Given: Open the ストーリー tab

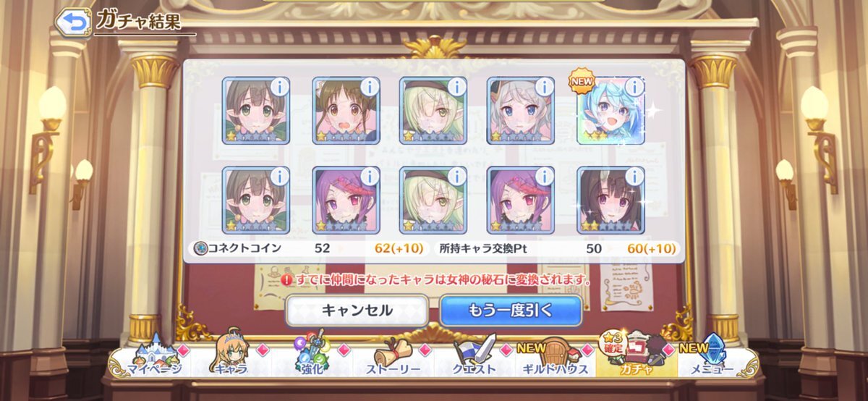Looking at the screenshot, I should [x=394, y=360].
